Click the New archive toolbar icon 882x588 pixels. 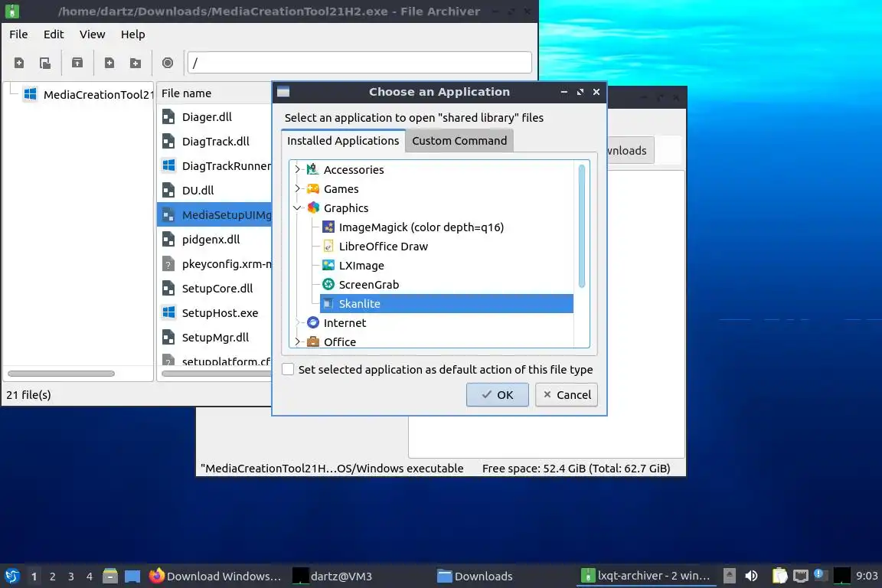[19, 63]
